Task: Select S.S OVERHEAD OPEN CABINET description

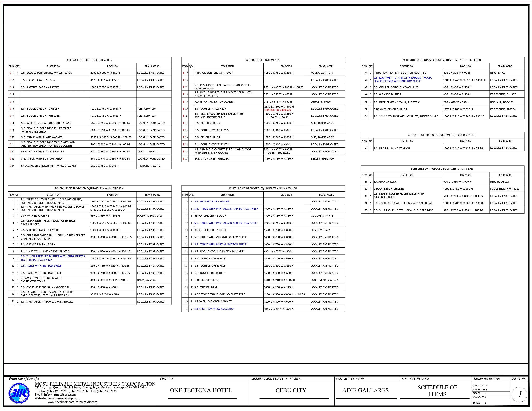Action: point(213,301)
